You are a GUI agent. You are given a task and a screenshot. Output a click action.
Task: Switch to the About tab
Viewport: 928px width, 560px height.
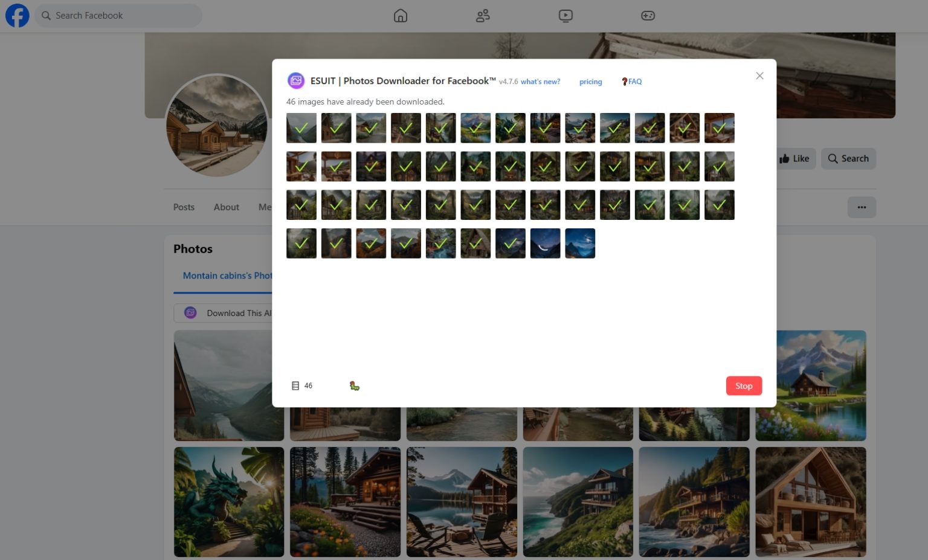click(227, 207)
